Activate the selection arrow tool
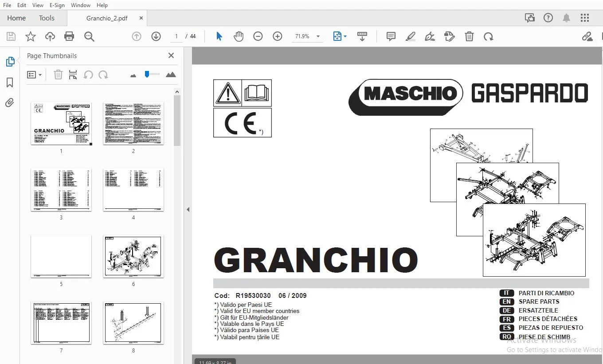This screenshot has height=364, width=603. 219,37
